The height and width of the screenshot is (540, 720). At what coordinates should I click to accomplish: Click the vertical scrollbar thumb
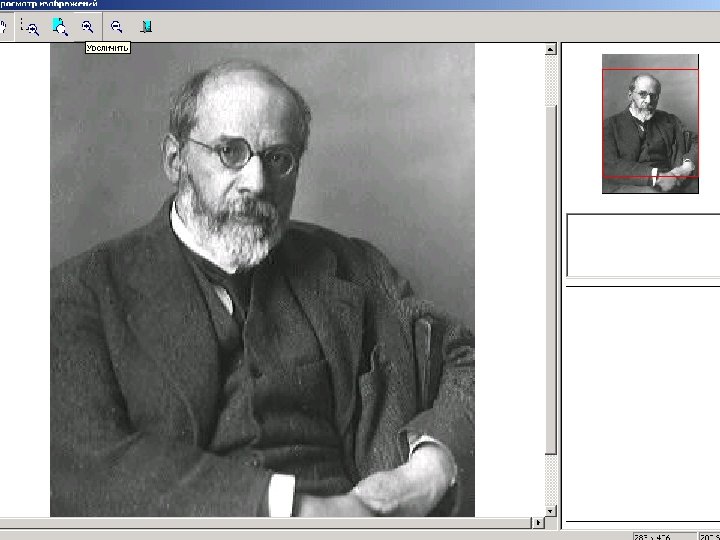pyautogui.click(x=551, y=280)
